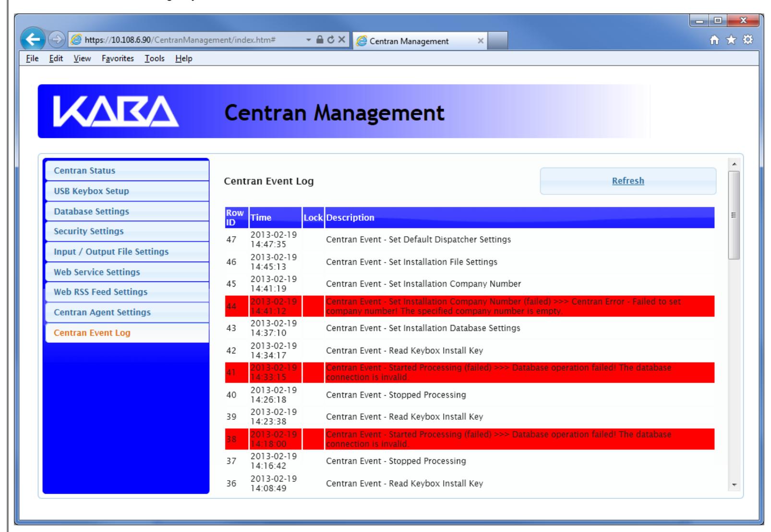Click row 45 Set Installation Company Number description
Viewport: 771px width, 532px height.
pyautogui.click(x=423, y=284)
